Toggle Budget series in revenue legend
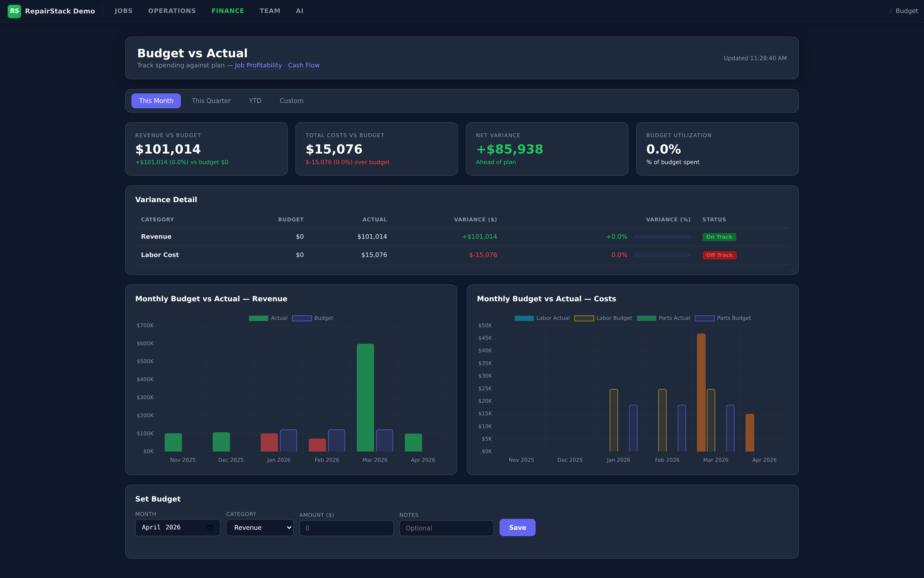Screen dimensions: 924x578 pyautogui.click(x=302, y=318)
